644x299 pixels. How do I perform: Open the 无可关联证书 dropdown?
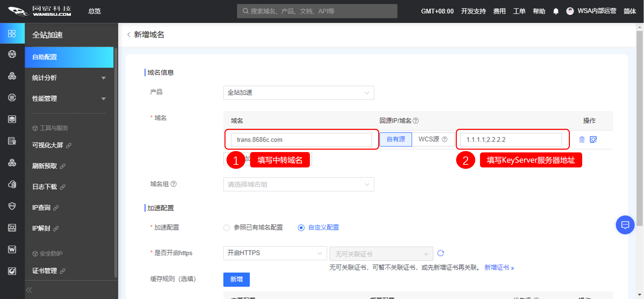(381, 254)
